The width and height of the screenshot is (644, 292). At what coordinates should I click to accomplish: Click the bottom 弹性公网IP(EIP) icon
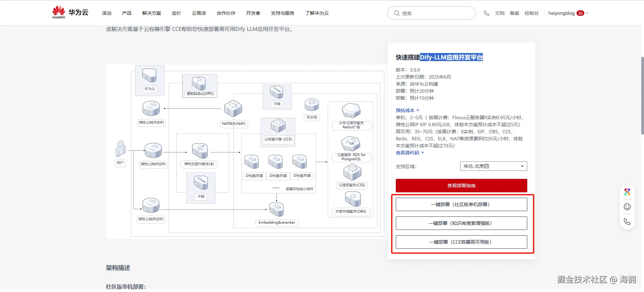(151, 205)
